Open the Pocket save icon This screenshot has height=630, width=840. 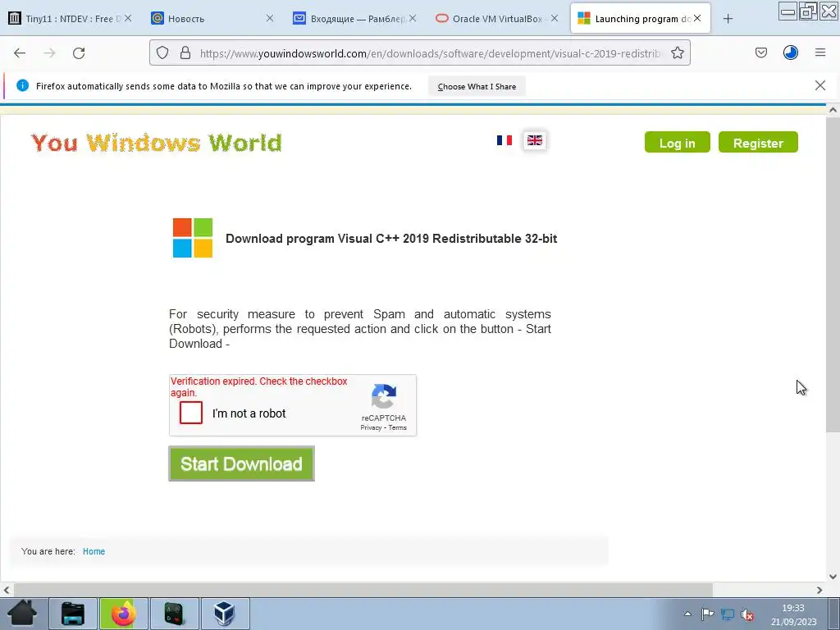pos(760,52)
